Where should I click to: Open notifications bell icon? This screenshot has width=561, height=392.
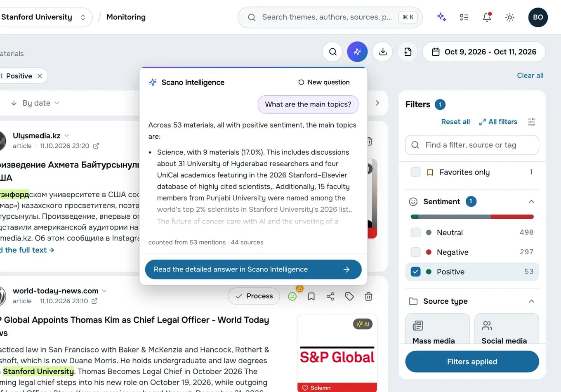pos(487,17)
